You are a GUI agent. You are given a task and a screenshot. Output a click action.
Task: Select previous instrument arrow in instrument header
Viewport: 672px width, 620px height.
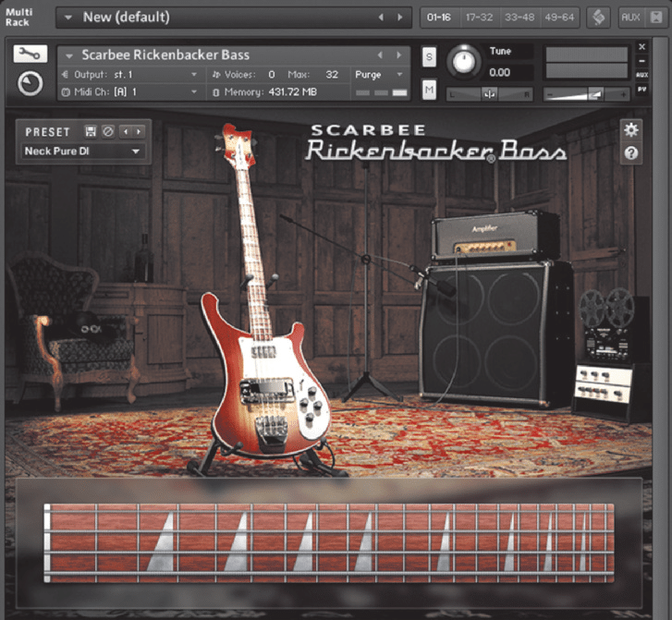coord(380,55)
